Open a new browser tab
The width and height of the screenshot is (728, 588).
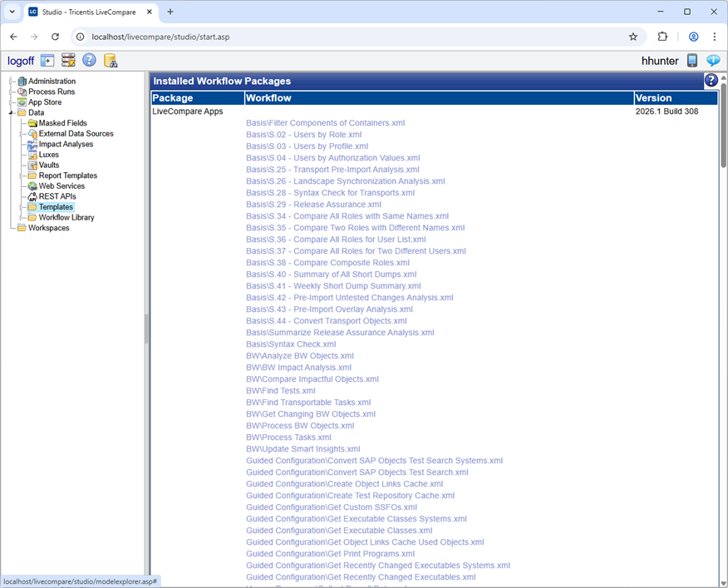tap(170, 12)
